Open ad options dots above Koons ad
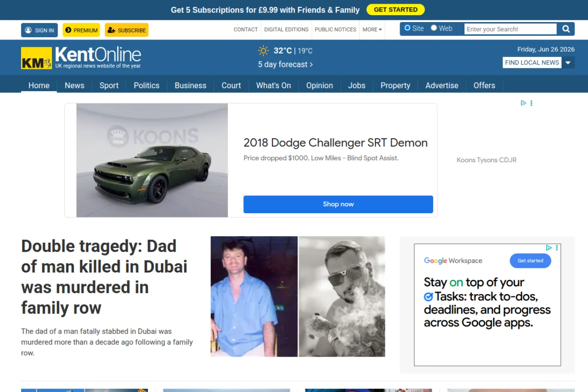The height and width of the screenshot is (392, 588). click(531, 103)
